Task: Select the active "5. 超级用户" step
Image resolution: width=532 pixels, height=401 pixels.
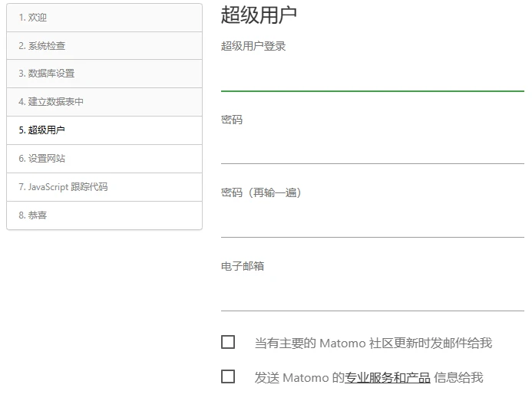Action: click(x=42, y=130)
